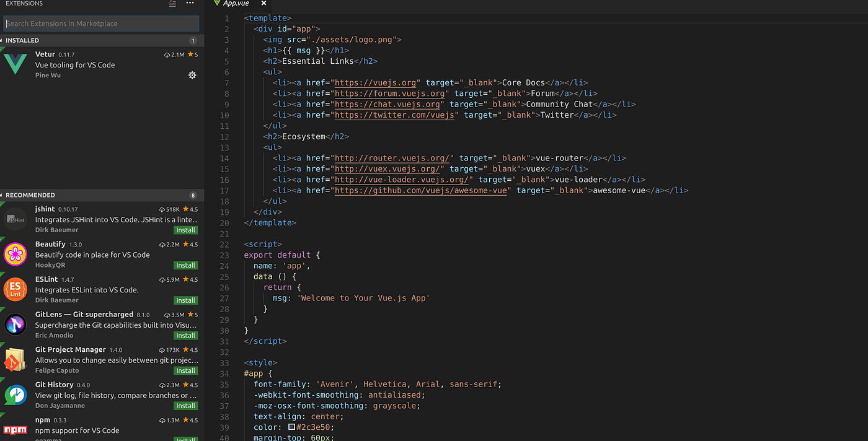Click the Beautify extension icon

[x=15, y=254]
